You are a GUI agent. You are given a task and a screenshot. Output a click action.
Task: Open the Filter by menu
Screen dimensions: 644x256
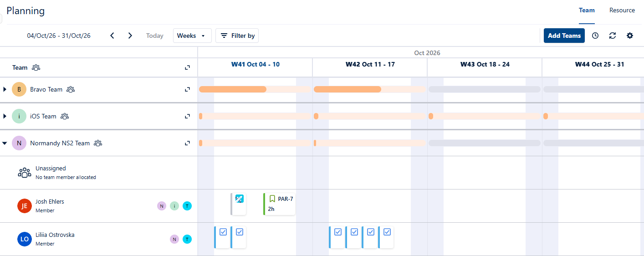coord(237,36)
